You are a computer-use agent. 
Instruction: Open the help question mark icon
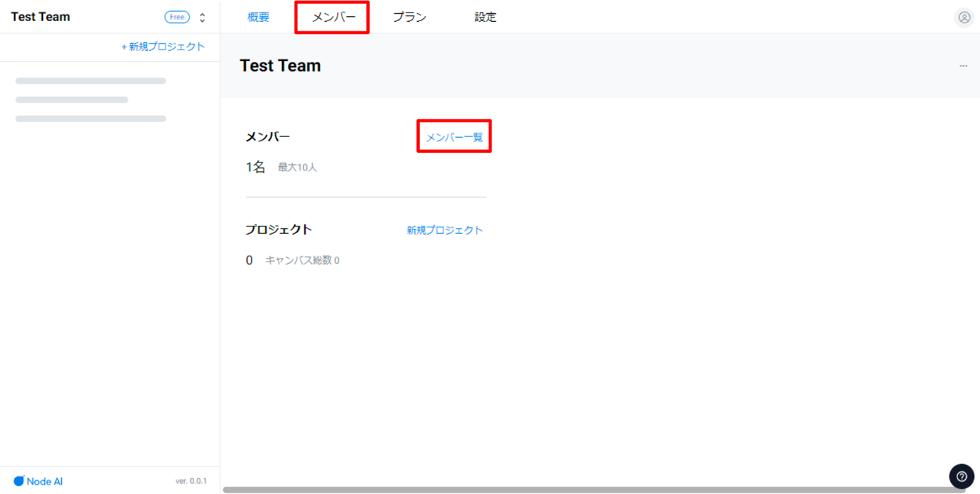pos(962,476)
